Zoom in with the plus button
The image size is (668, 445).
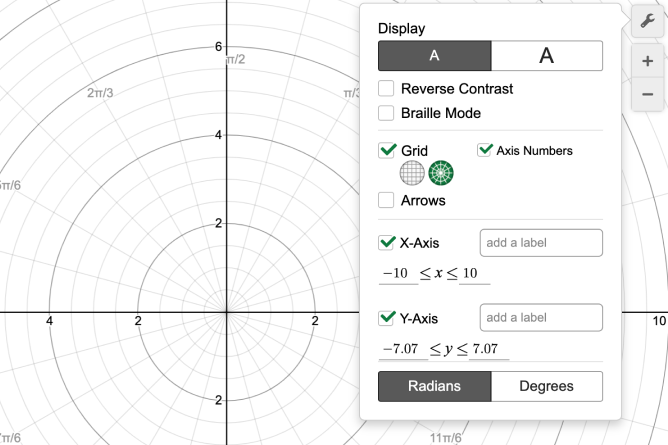pos(647,61)
